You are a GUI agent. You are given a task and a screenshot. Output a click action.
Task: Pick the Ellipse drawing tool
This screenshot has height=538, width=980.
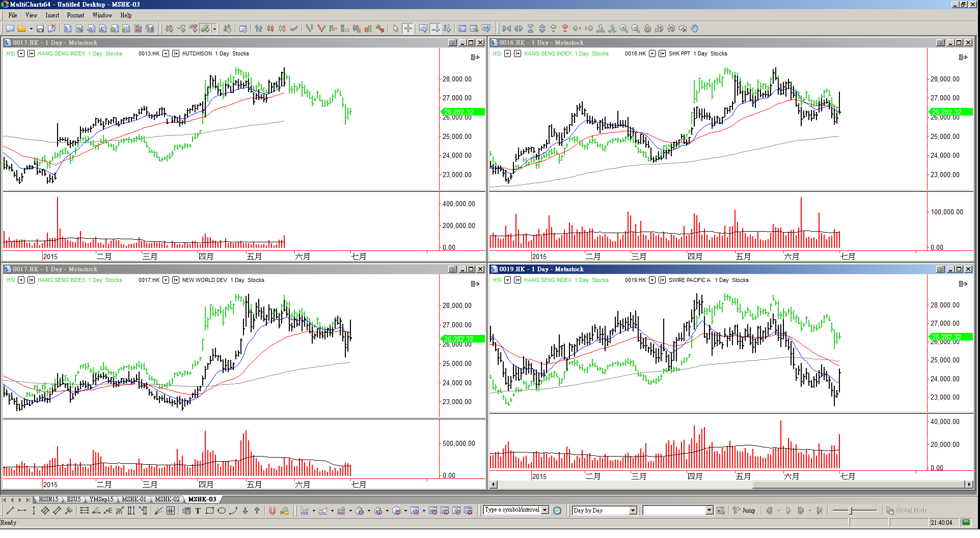(222, 511)
